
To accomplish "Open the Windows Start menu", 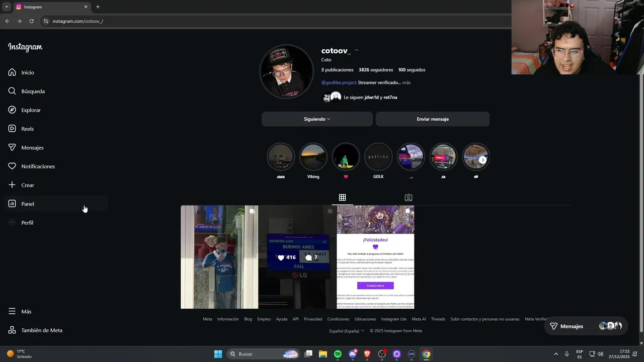I will [218, 354].
